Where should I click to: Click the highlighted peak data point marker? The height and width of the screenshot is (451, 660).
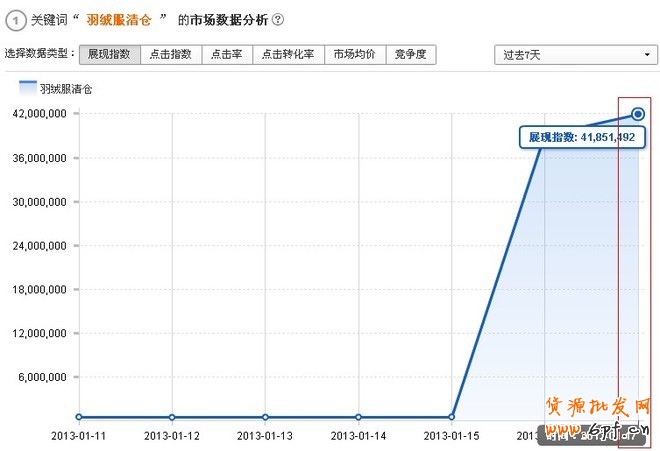(x=638, y=114)
